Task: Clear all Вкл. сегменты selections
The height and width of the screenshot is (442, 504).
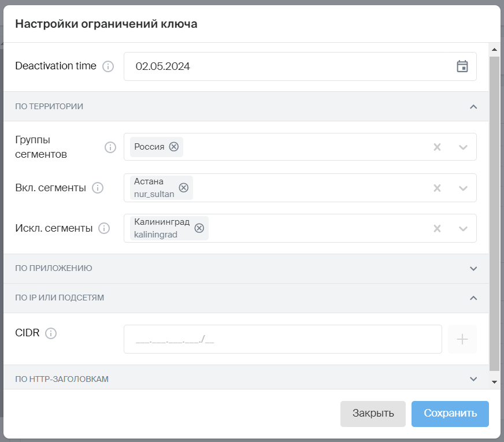Action: click(x=437, y=188)
